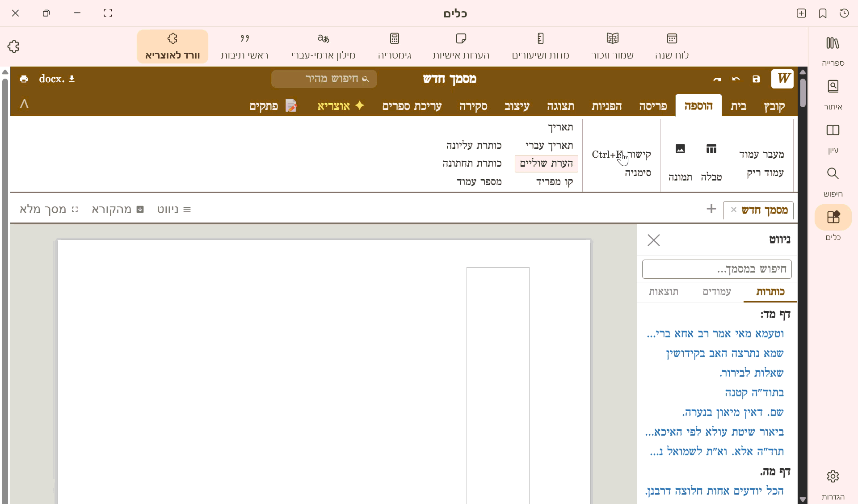This screenshot has height=504, width=858.
Task: Open the שמור וזכור tool
Action: click(x=612, y=46)
